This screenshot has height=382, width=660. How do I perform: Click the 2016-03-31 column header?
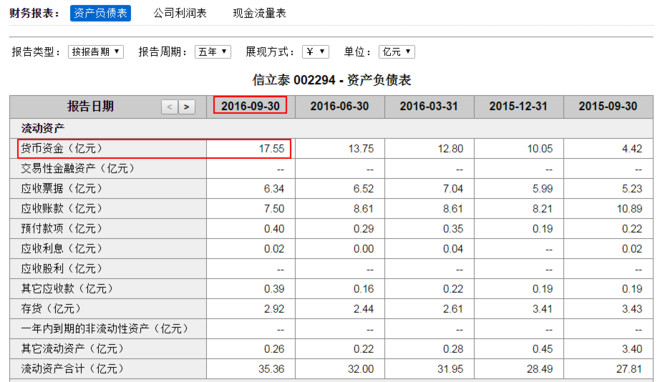point(429,106)
